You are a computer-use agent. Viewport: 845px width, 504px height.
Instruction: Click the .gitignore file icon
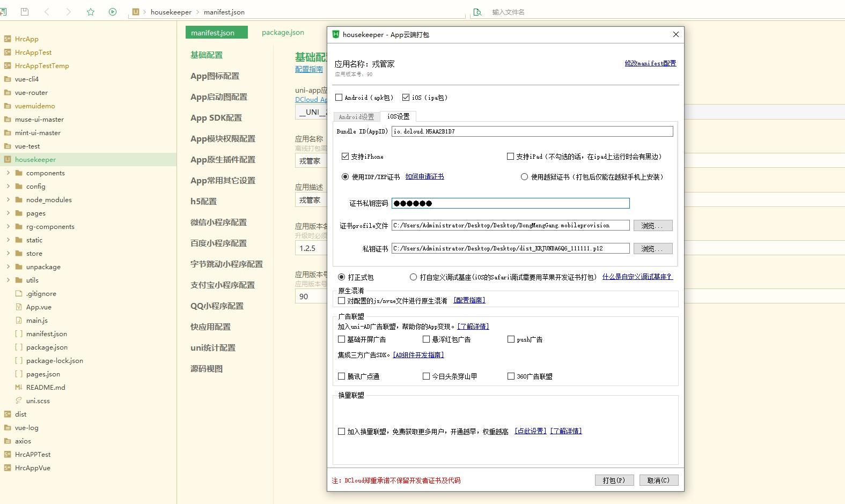click(19, 293)
